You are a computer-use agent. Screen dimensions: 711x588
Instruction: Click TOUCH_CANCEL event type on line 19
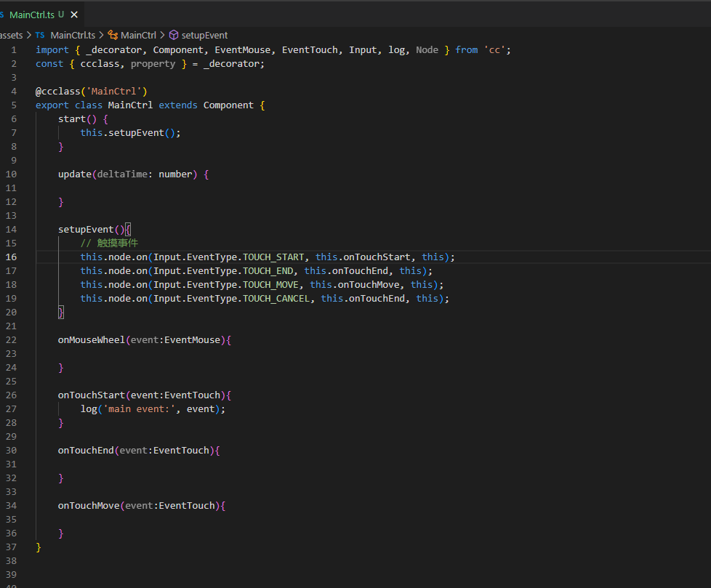point(276,299)
